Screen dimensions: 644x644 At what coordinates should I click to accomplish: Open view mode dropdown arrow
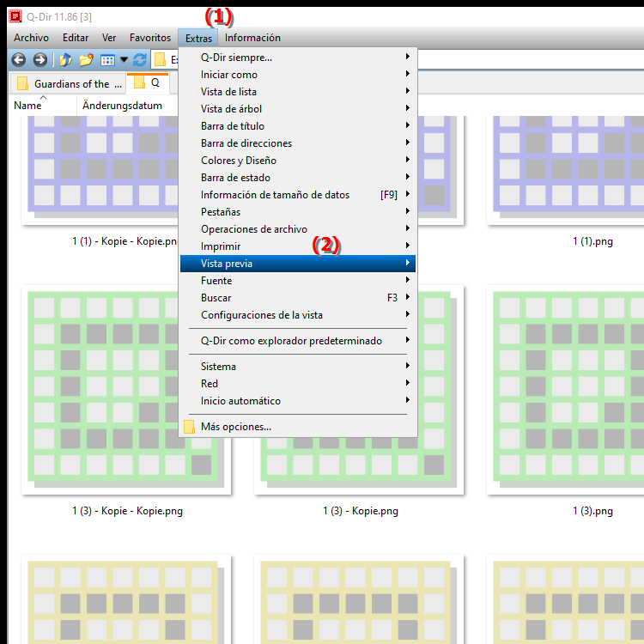pyautogui.click(x=124, y=60)
